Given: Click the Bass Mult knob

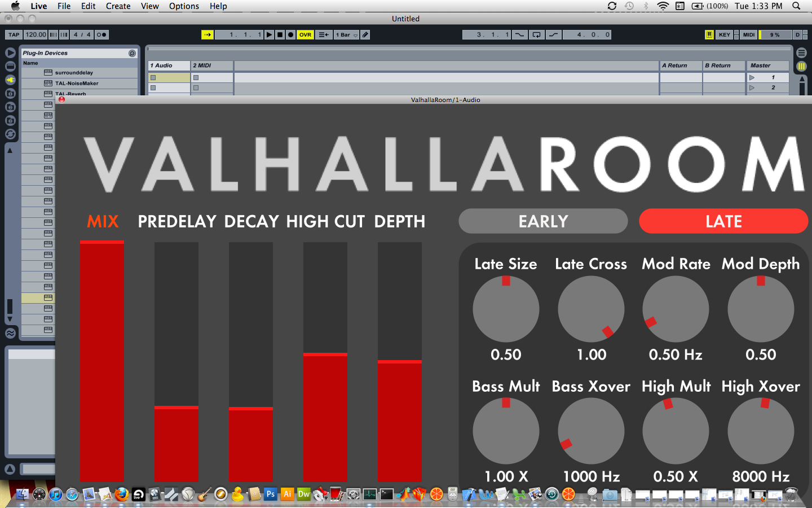Looking at the screenshot, I should click(506, 431).
